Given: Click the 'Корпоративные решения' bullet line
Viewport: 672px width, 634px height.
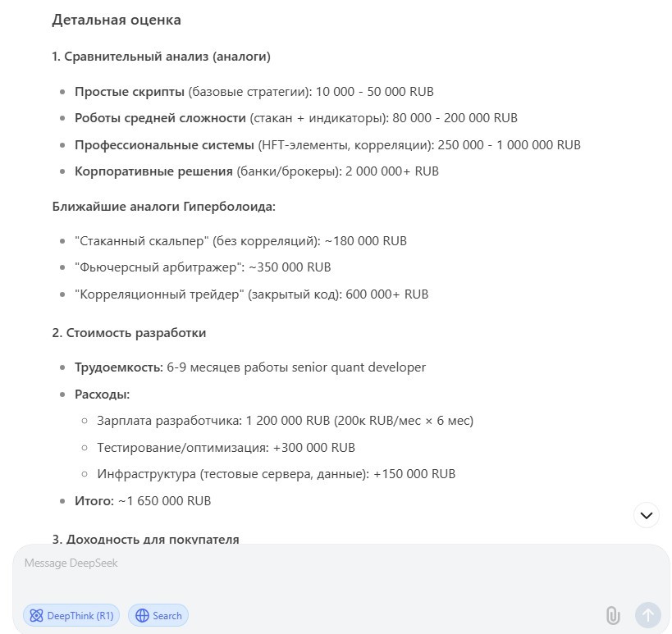Looking at the screenshot, I should click(x=257, y=171).
